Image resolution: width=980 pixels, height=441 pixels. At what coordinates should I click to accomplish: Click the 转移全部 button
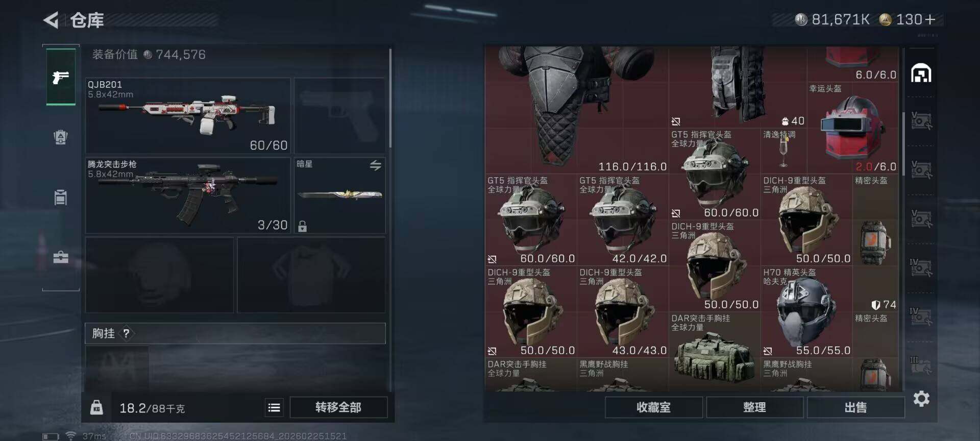click(338, 407)
